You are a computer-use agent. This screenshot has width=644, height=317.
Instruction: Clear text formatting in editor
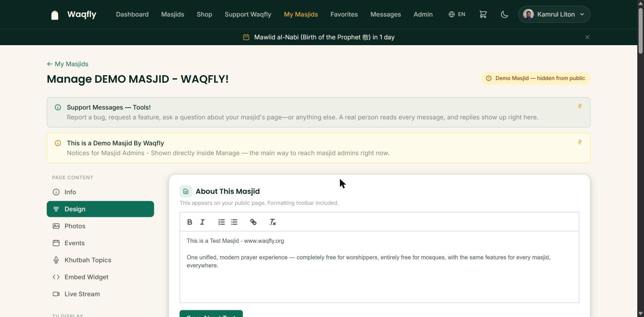(272, 222)
